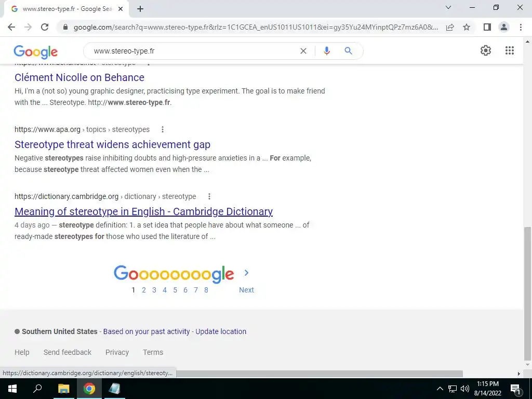Viewport: 532px width, 399px height.
Task: Open the Help footer link
Action: tap(22, 352)
